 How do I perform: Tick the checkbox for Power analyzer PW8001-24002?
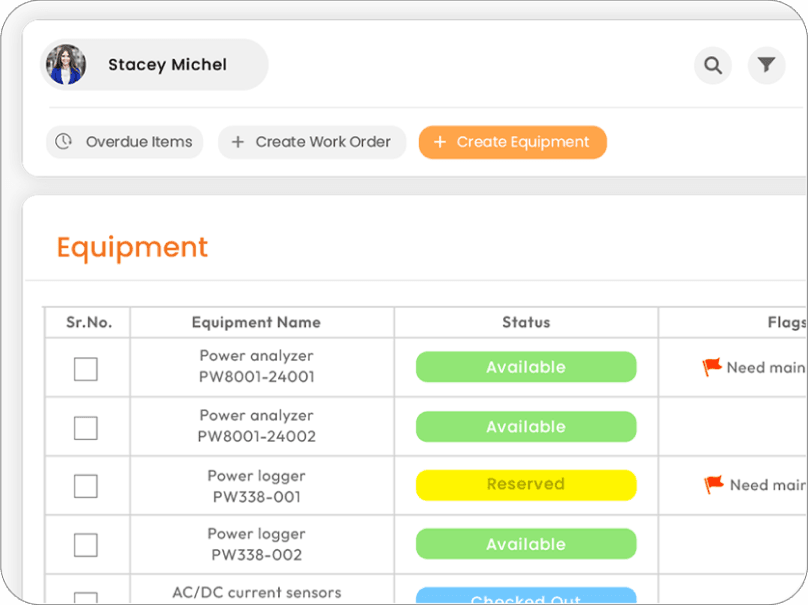click(x=86, y=428)
